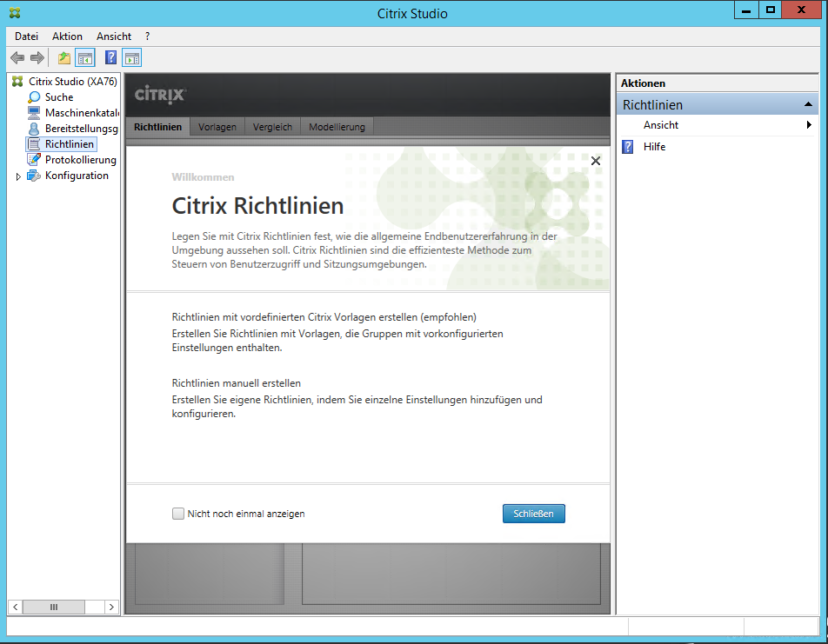Select Bereitstellungsgruppen in the tree
The width and height of the screenshot is (828, 644).
82,129
